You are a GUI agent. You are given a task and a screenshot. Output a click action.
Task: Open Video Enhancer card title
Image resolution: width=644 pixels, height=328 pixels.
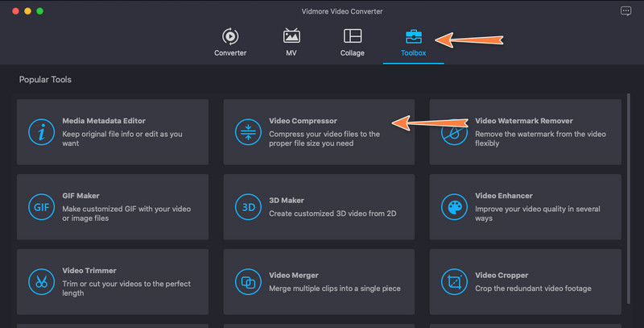click(504, 196)
